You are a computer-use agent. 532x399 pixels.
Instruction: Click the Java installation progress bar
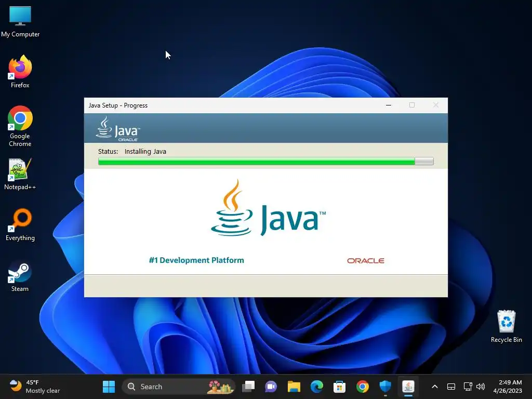tap(265, 161)
